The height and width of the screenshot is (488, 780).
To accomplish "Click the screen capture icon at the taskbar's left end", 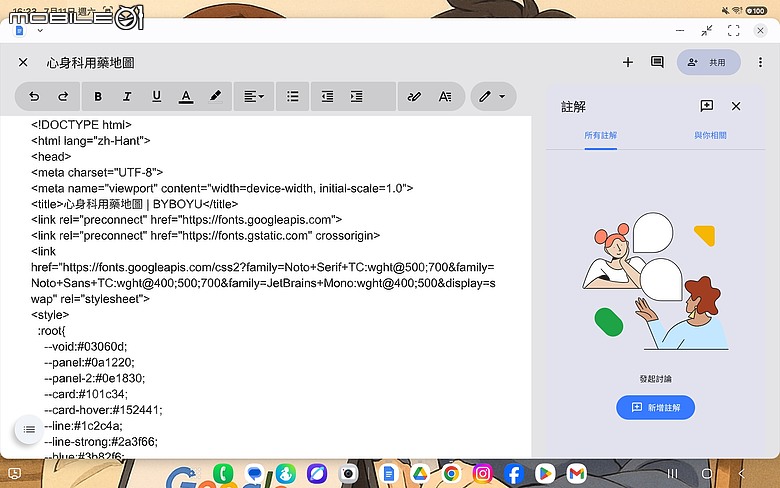I will point(14,474).
